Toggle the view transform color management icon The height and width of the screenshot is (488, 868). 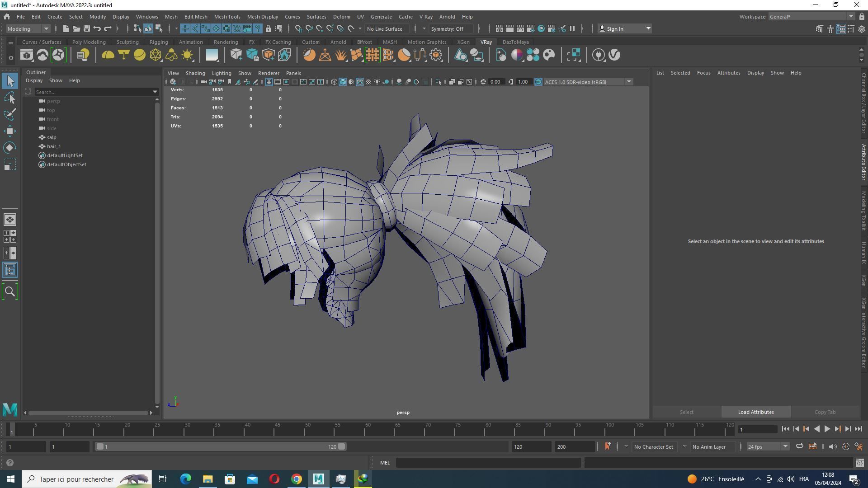(538, 82)
